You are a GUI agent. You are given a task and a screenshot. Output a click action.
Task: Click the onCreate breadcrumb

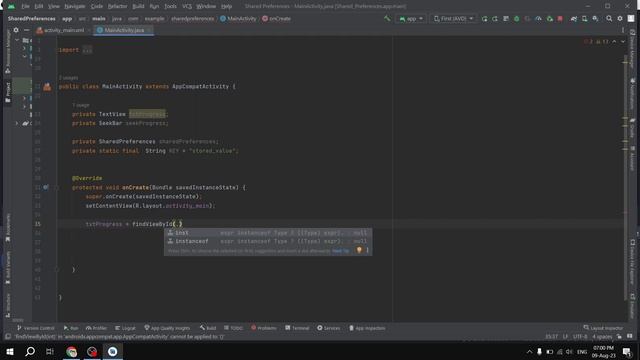pos(276,19)
